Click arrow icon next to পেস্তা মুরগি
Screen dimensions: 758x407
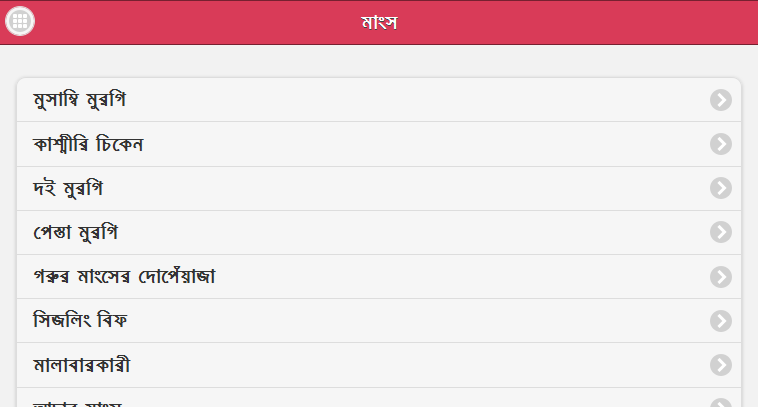721,232
